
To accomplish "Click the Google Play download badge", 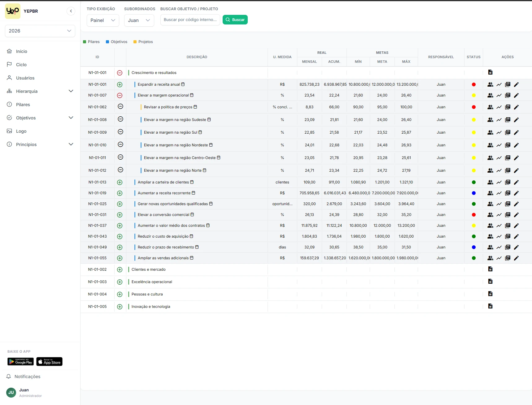I will [x=20, y=361].
